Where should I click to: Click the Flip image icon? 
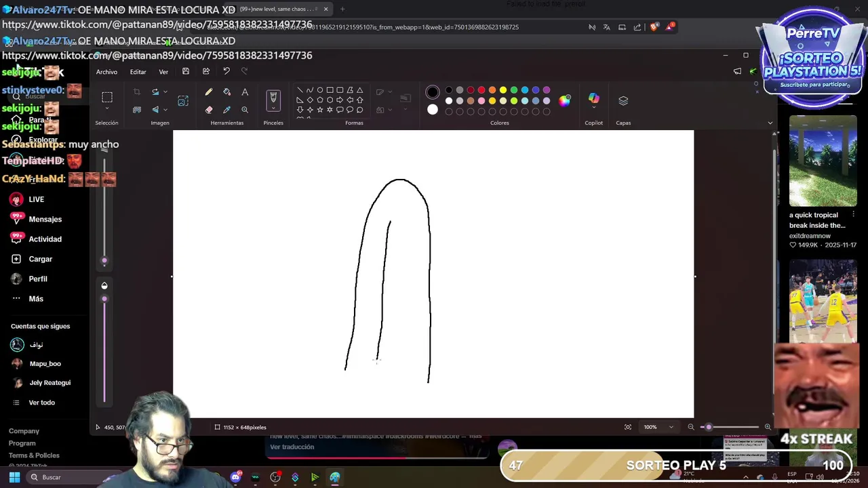(155, 110)
